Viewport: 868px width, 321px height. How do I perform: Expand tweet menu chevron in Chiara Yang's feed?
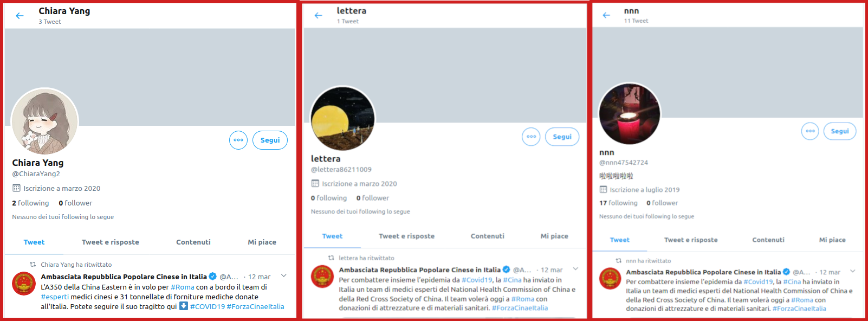[x=283, y=276]
